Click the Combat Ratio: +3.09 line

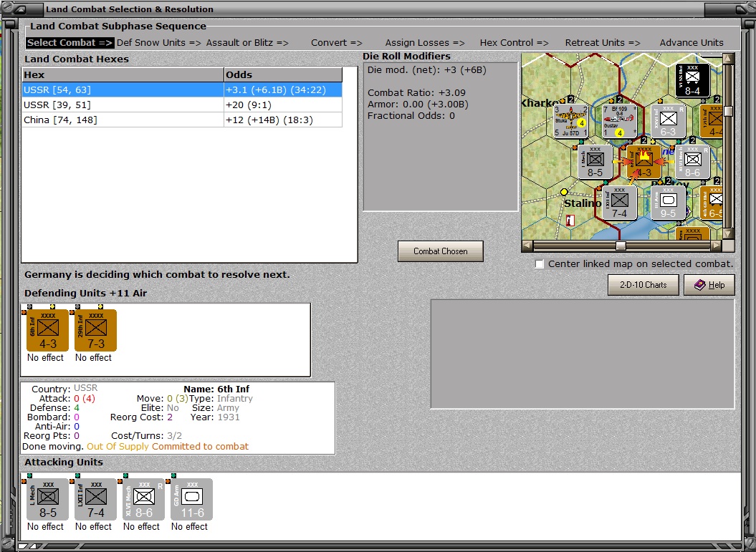(416, 92)
